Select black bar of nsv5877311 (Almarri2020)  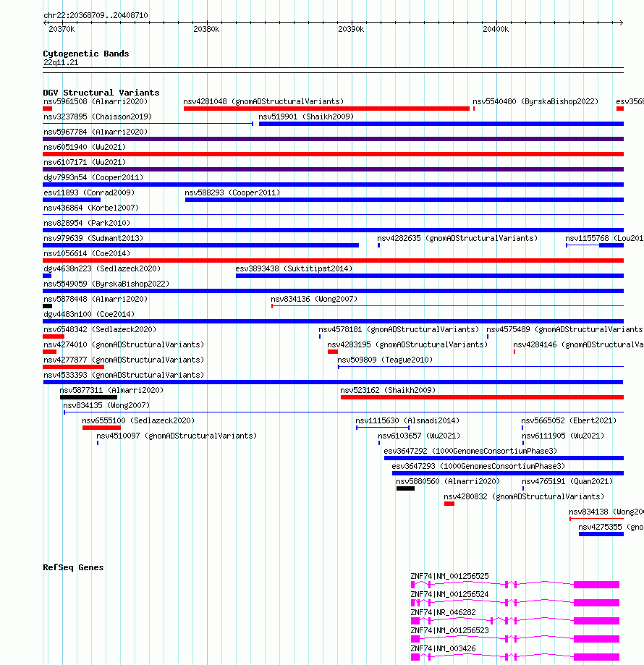coord(88,397)
